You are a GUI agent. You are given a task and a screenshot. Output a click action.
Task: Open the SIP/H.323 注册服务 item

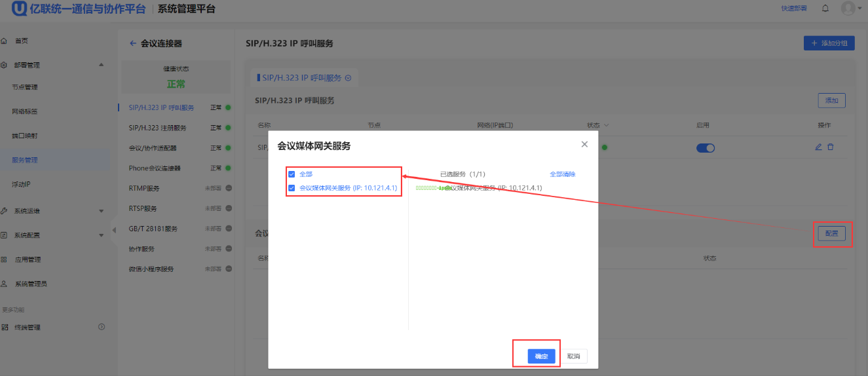point(157,128)
